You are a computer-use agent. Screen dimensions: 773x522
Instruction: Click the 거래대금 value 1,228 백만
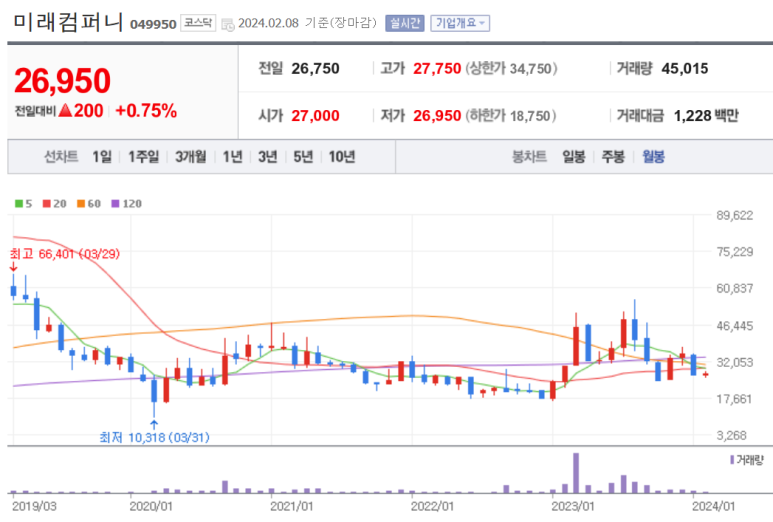pos(706,116)
